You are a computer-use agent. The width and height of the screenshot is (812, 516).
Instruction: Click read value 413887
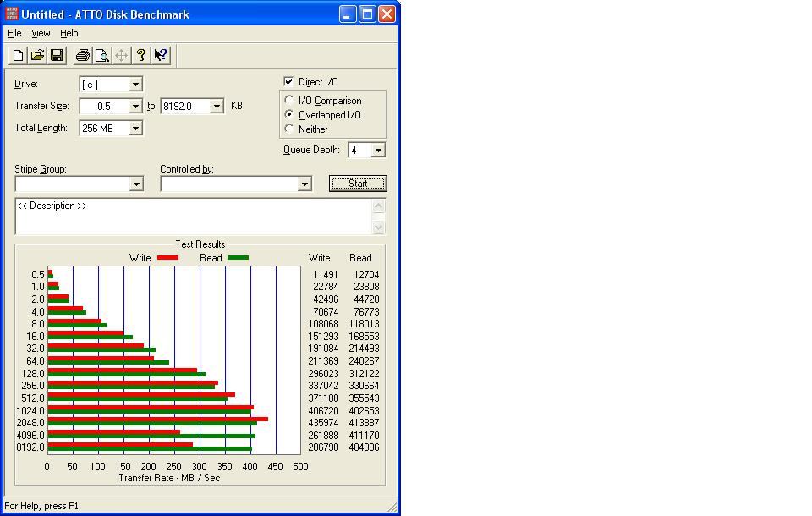click(364, 423)
